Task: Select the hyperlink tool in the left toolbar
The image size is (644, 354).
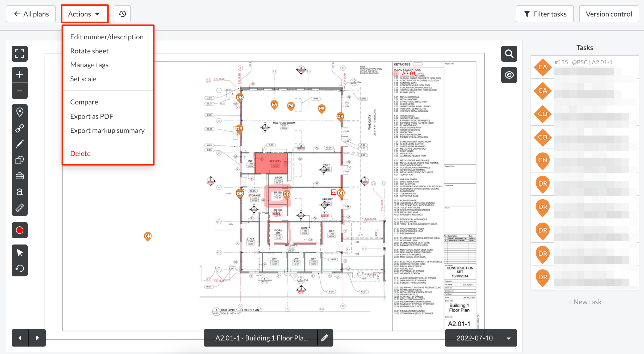Action: point(19,128)
